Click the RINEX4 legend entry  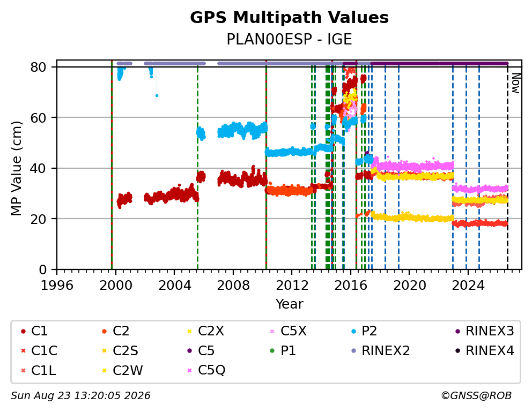click(x=484, y=351)
